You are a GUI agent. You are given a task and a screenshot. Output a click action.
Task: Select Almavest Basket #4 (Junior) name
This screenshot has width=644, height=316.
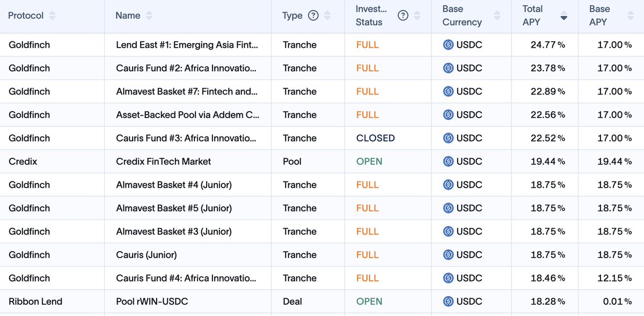pos(174,185)
